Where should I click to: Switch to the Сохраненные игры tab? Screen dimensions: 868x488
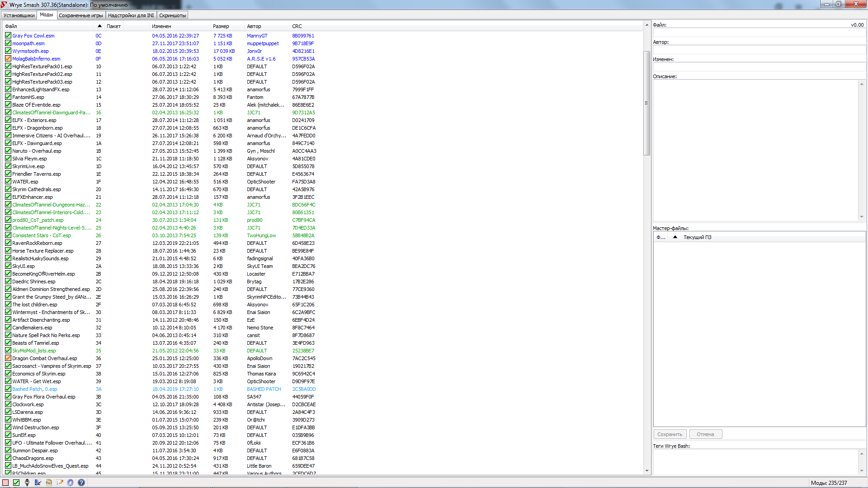(x=81, y=15)
